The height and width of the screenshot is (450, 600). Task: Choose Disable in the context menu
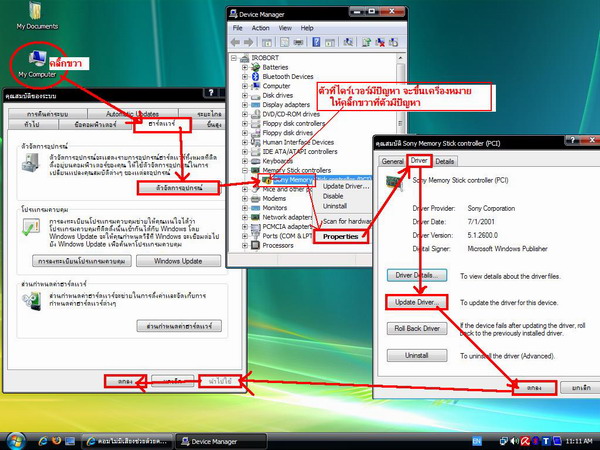(x=333, y=196)
